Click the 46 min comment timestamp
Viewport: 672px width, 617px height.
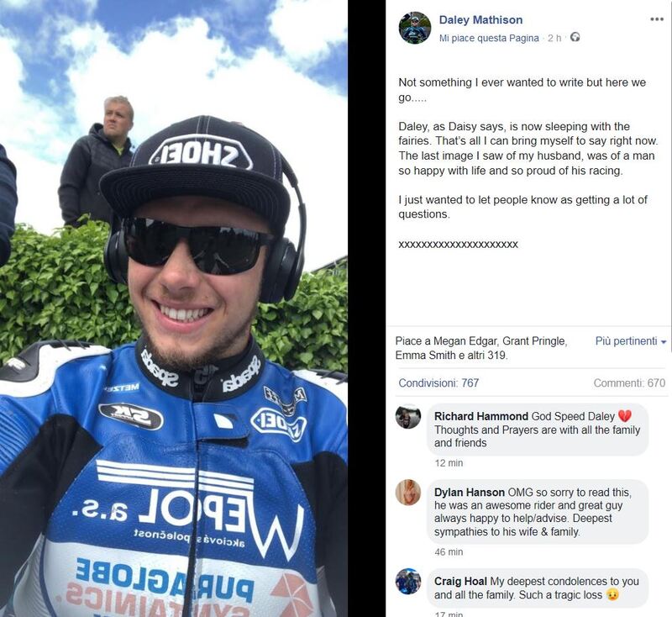click(449, 551)
